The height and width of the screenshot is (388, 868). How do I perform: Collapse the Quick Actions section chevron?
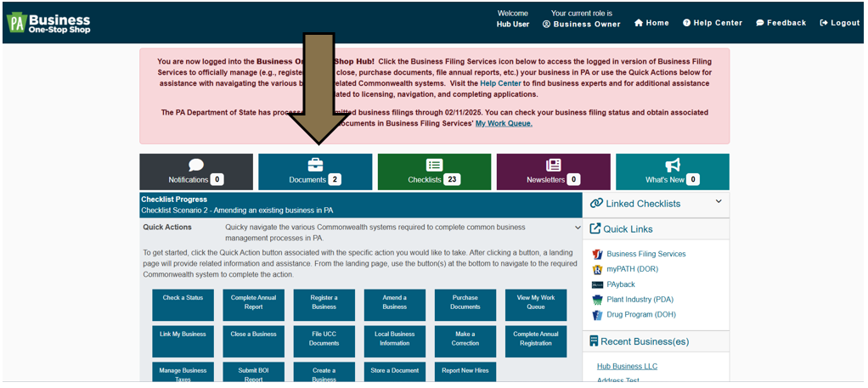578,228
